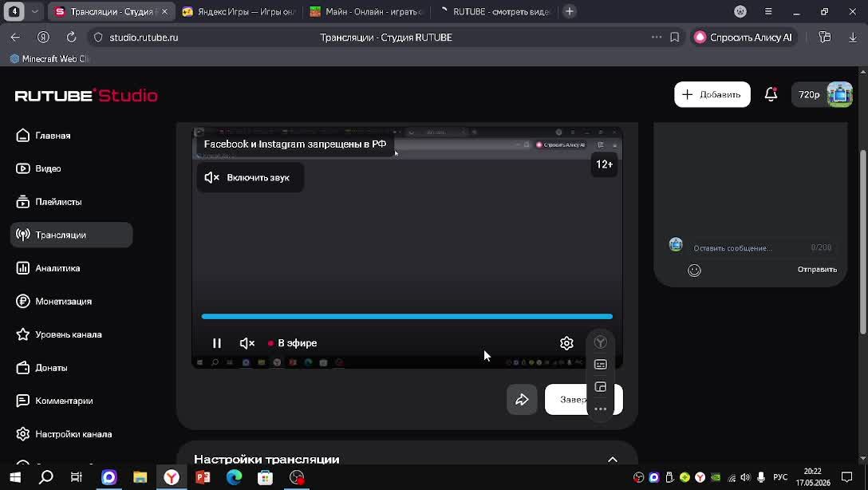Click the page vertical scrollbar
The width and height of the screenshot is (868, 490).
tap(863, 243)
